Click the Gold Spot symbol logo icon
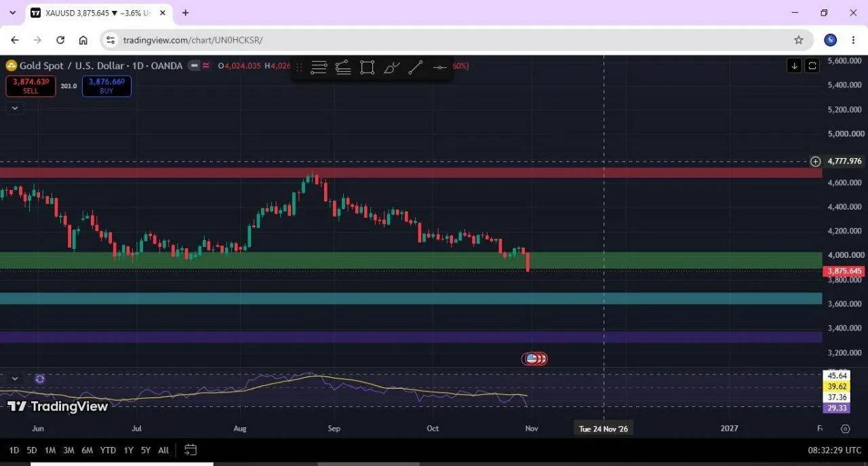This screenshot has height=466, width=868. [11, 66]
